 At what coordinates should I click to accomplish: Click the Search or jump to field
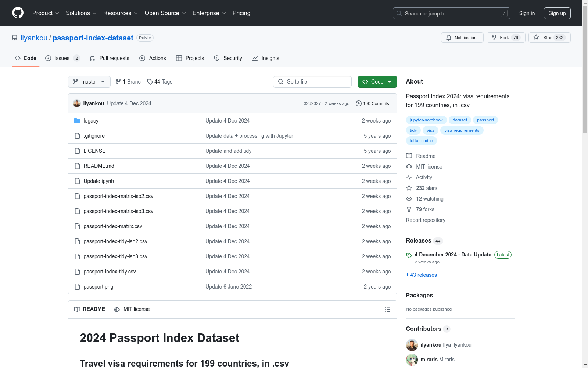pos(452,13)
